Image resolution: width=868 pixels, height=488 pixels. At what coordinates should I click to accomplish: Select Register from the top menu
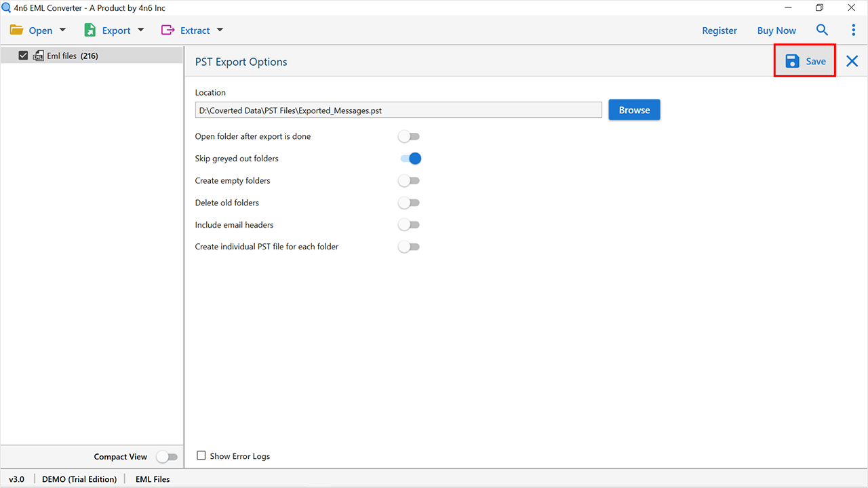[x=719, y=30]
